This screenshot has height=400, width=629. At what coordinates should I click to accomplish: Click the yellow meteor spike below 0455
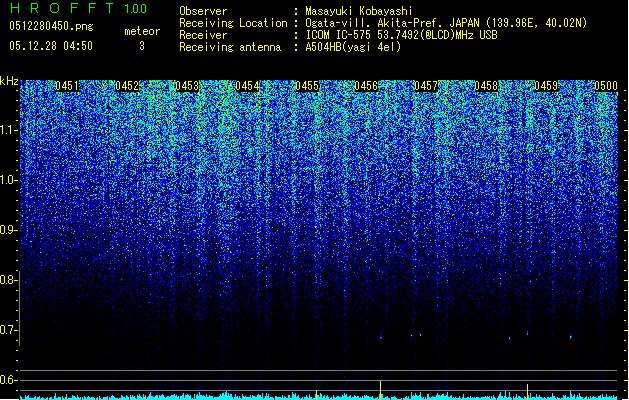click(317, 394)
